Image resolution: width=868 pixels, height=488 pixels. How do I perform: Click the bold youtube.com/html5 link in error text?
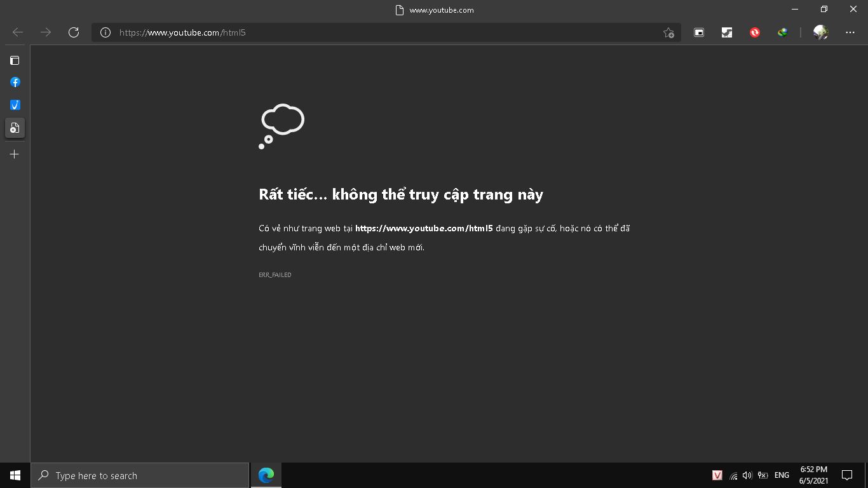[x=424, y=228]
